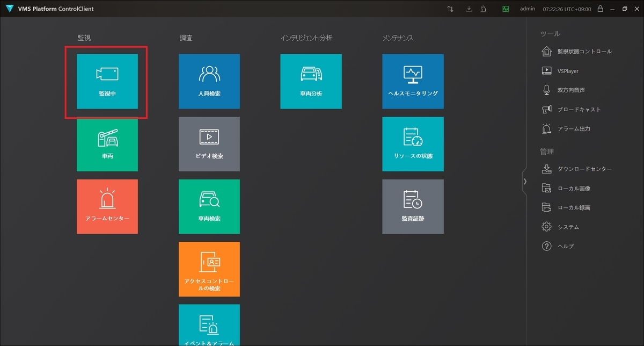This screenshot has height=346, width=644.
Task: Open ローカル録画 local recordings
Action: pyautogui.click(x=566, y=207)
